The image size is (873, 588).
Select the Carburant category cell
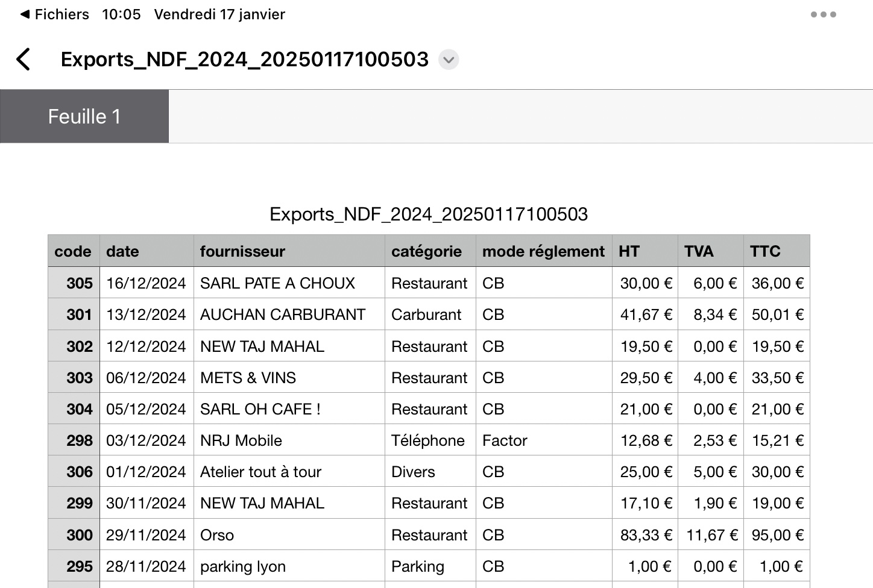tap(430, 314)
